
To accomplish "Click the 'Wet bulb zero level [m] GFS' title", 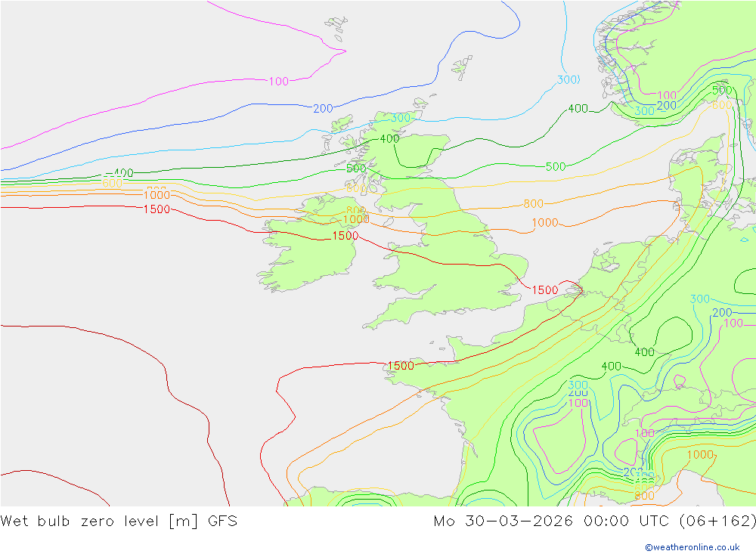I will click(x=119, y=522).
